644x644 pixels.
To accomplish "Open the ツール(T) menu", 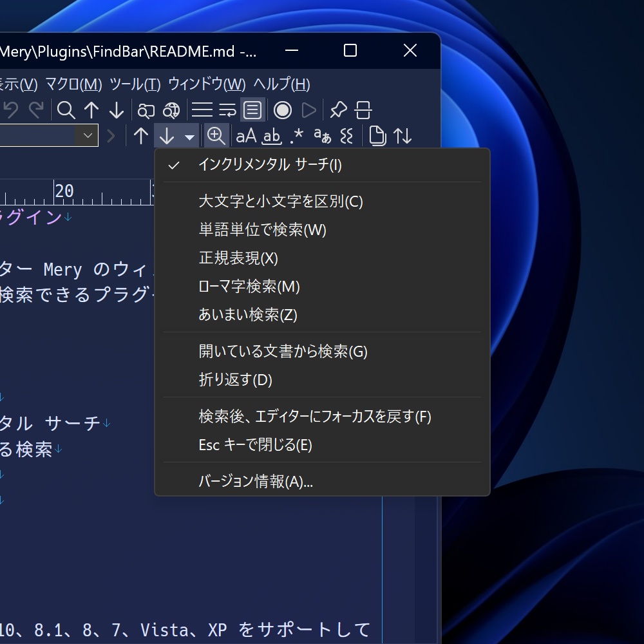I will coord(135,84).
